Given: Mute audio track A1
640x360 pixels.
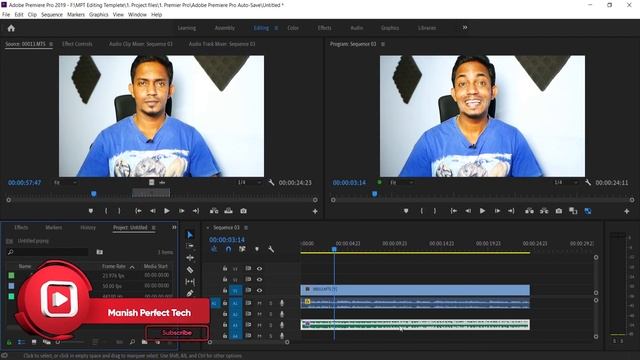Looking at the screenshot, I should tap(259, 303).
